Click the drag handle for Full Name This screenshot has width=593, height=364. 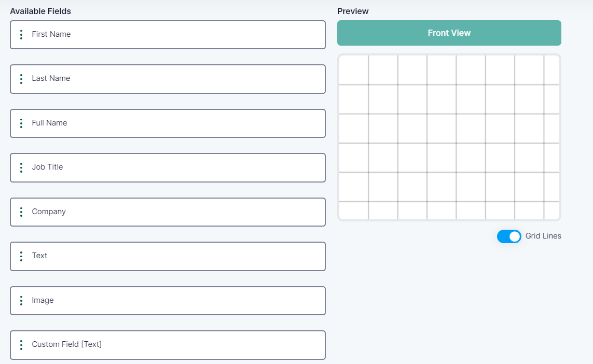(x=21, y=123)
